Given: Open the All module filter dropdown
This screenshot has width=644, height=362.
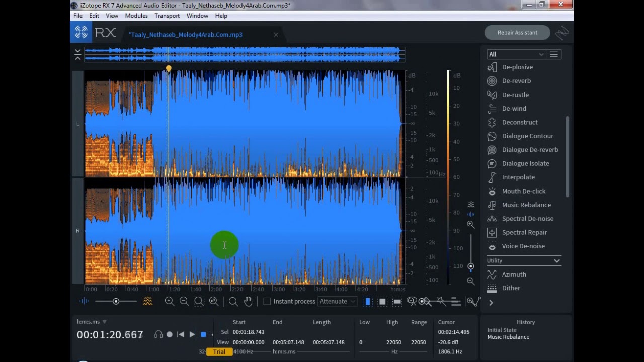Looking at the screenshot, I should click(516, 54).
